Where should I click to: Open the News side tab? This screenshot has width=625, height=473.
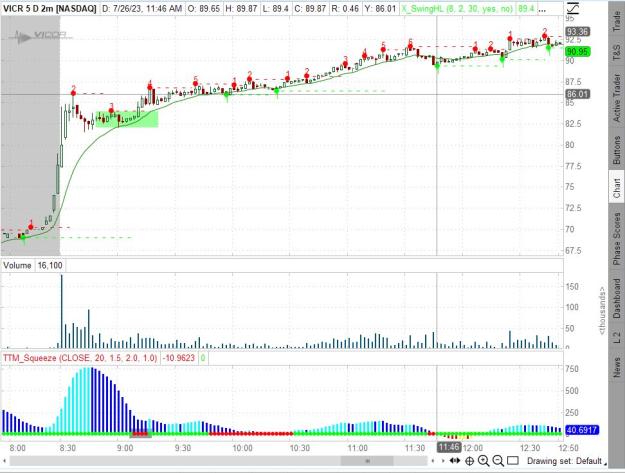(616, 367)
